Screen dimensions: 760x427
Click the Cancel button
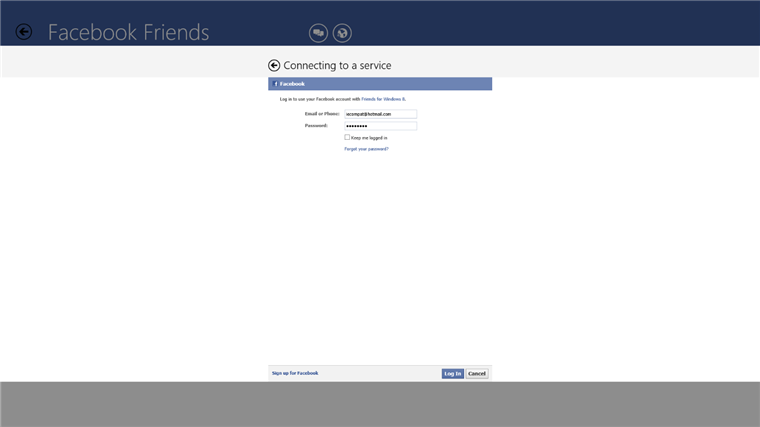[477, 374]
